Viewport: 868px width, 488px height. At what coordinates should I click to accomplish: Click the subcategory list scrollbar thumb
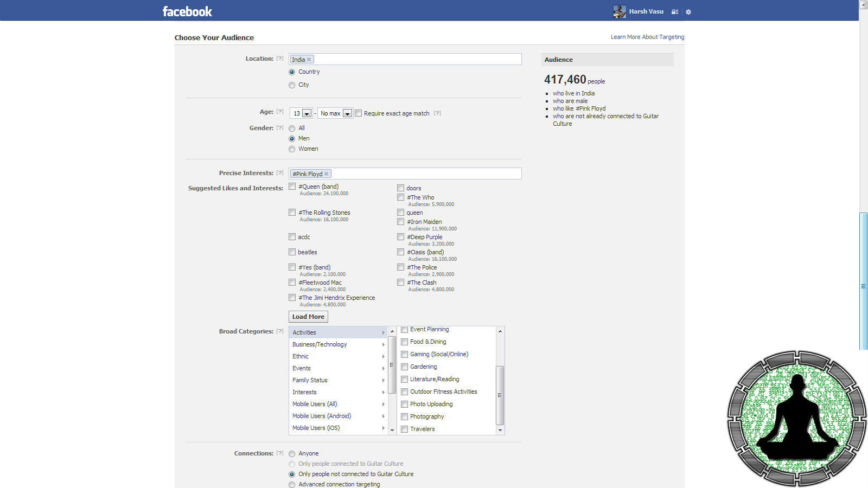point(500,395)
